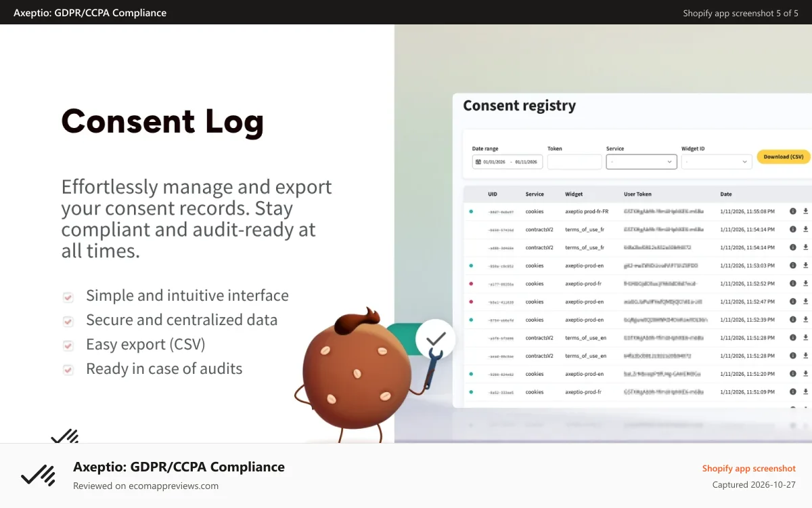Click the User Token column header
812x508 pixels.
click(638, 194)
